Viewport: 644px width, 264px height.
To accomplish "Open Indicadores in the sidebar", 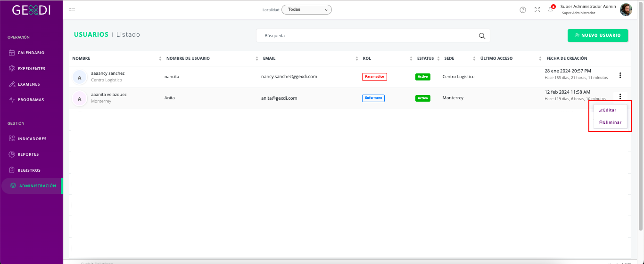I will click(31, 139).
